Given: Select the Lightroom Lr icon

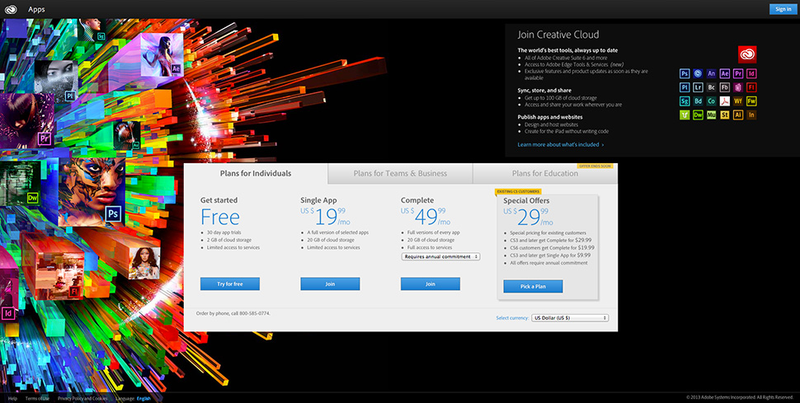Looking at the screenshot, I should (698, 87).
